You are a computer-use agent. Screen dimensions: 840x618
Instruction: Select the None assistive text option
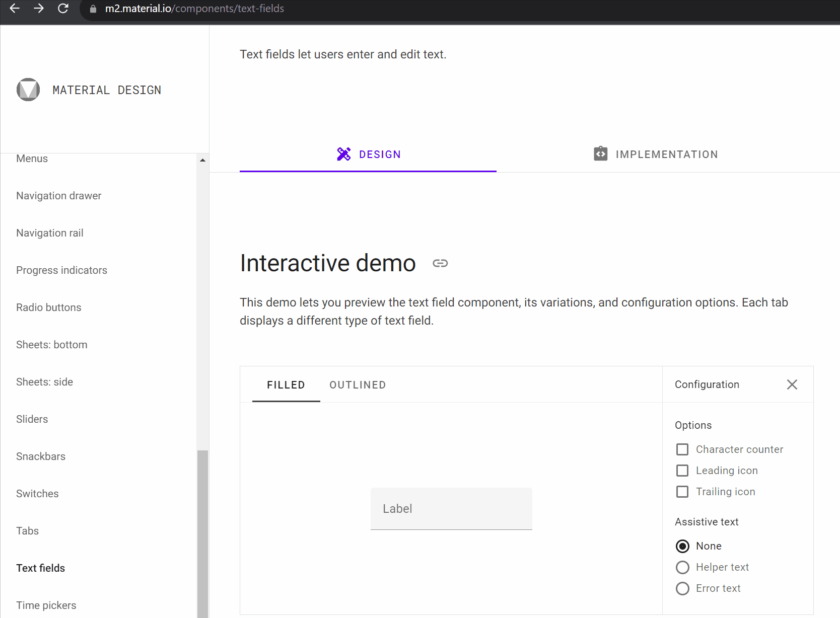coord(682,546)
